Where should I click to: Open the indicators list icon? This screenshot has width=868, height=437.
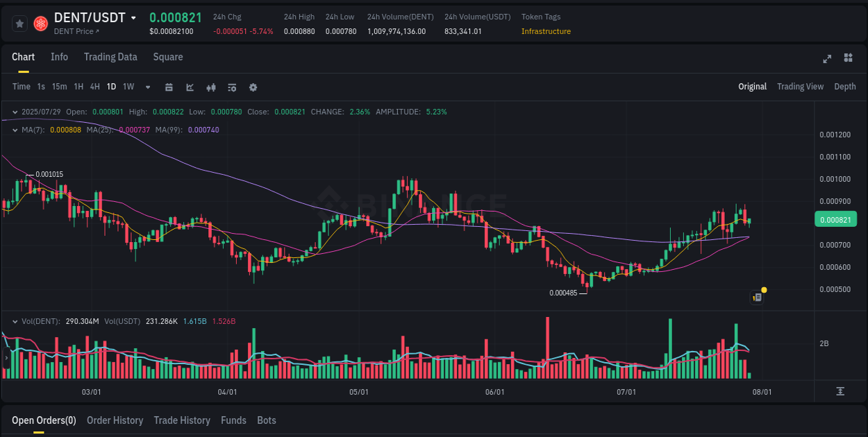[231, 87]
